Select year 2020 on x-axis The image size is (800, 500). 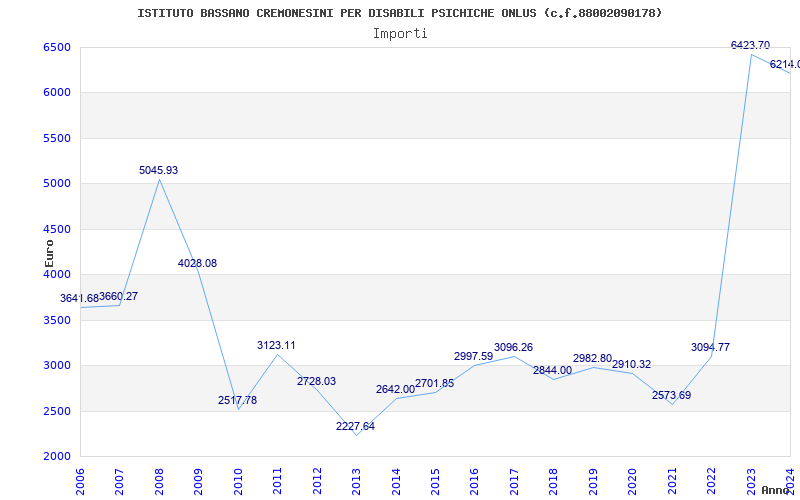pyautogui.click(x=633, y=481)
